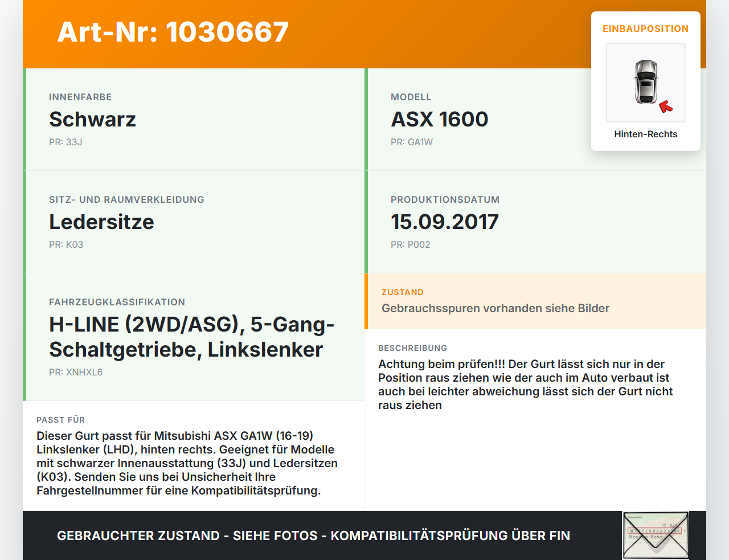
Task: Click the PR: GA1W code text
Action: point(411,142)
